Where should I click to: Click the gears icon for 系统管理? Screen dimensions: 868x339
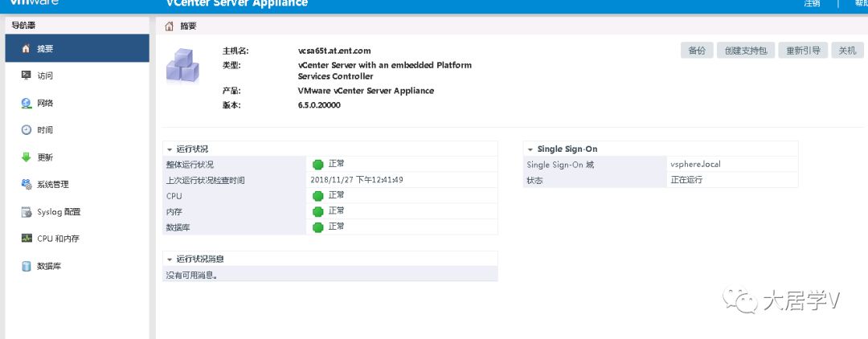(26, 184)
